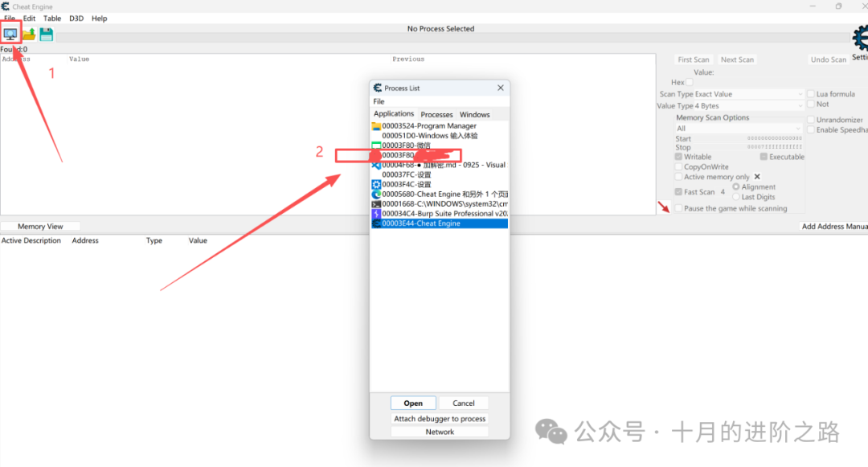
Task: Click the scan progress bar under No Process Selected
Action: (x=452, y=38)
